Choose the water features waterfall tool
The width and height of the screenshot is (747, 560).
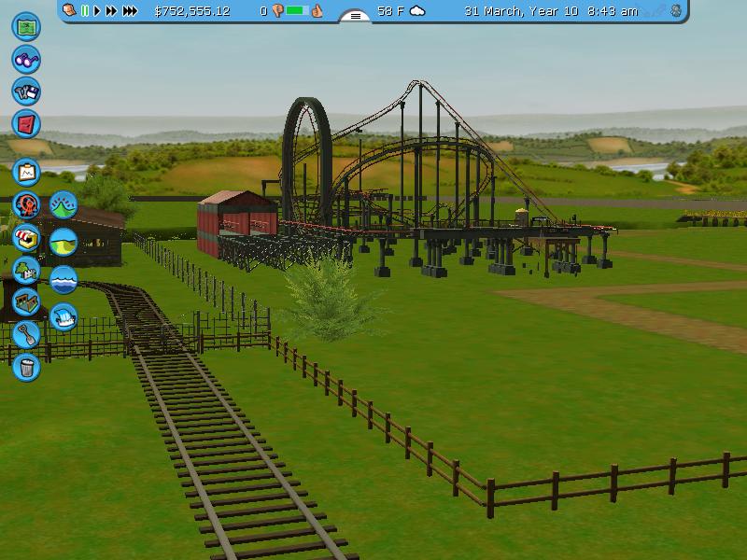coord(63,316)
